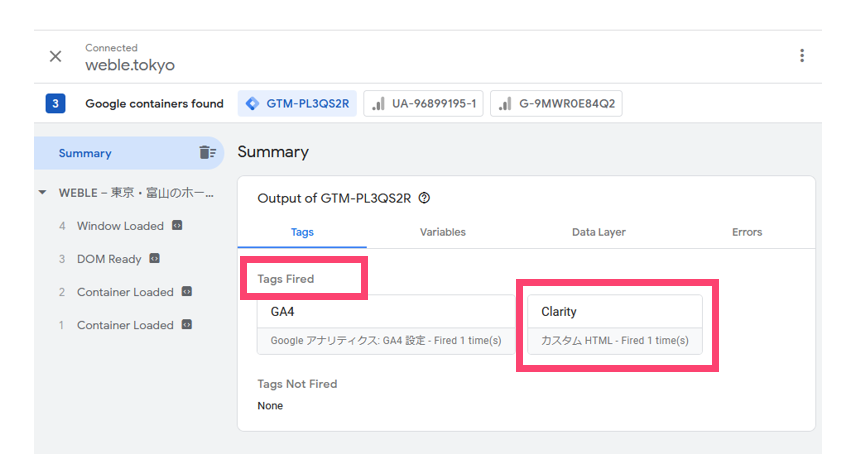The width and height of the screenshot is (856, 472).
Task: Click the blue badge showing 3 containers
Action: (55, 104)
